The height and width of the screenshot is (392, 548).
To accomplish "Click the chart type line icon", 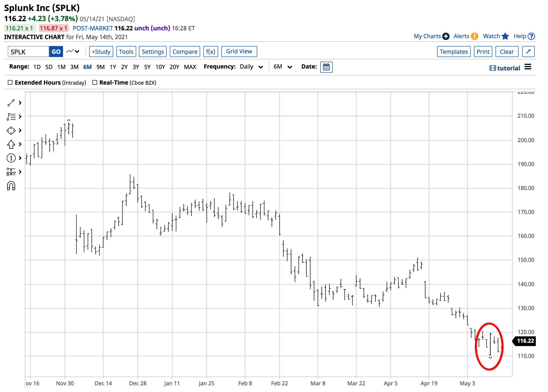I will (x=69, y=51).
